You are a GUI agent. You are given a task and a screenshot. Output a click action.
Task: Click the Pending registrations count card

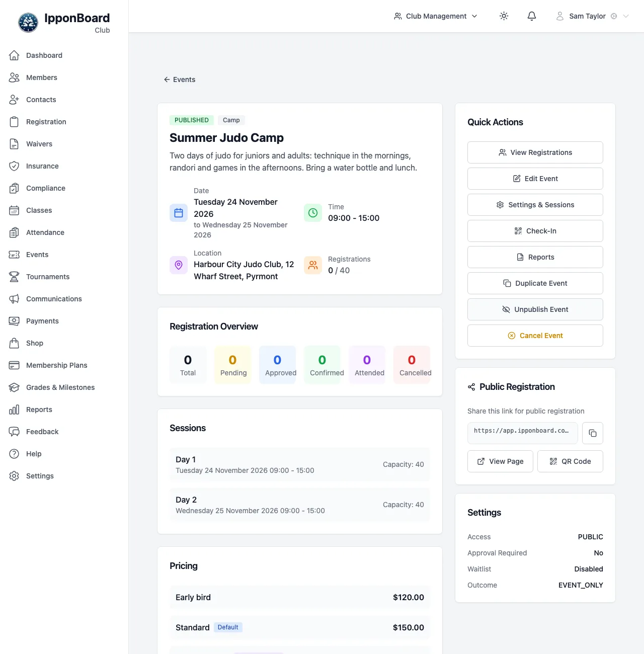(233, 365)
